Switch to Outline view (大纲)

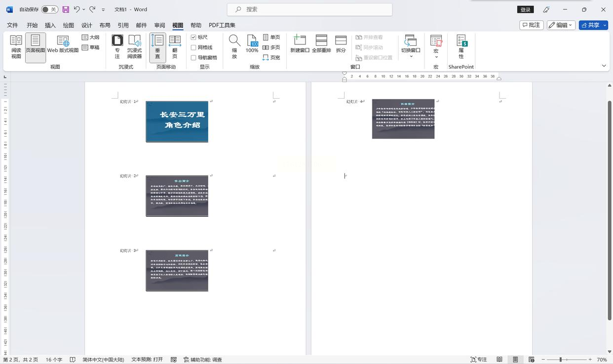coord(91,37)
